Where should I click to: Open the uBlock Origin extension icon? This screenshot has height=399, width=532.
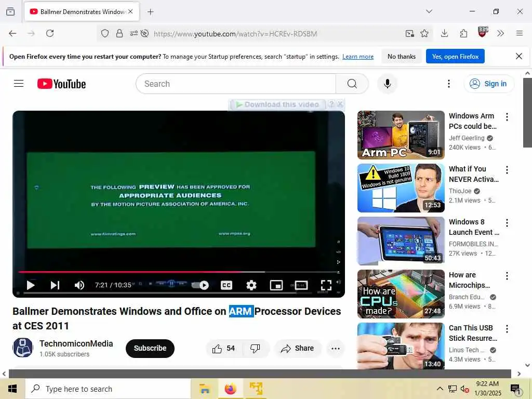[x=483, y=32]
